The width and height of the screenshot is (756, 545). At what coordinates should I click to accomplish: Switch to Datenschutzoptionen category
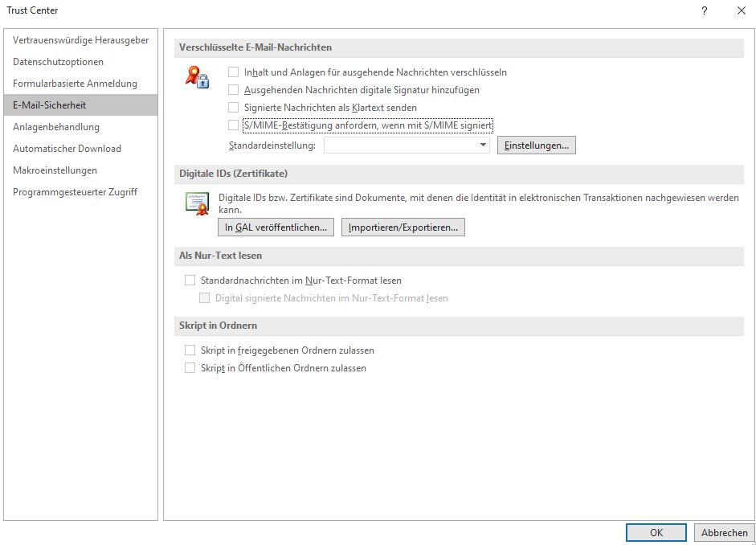pos(58,62)
